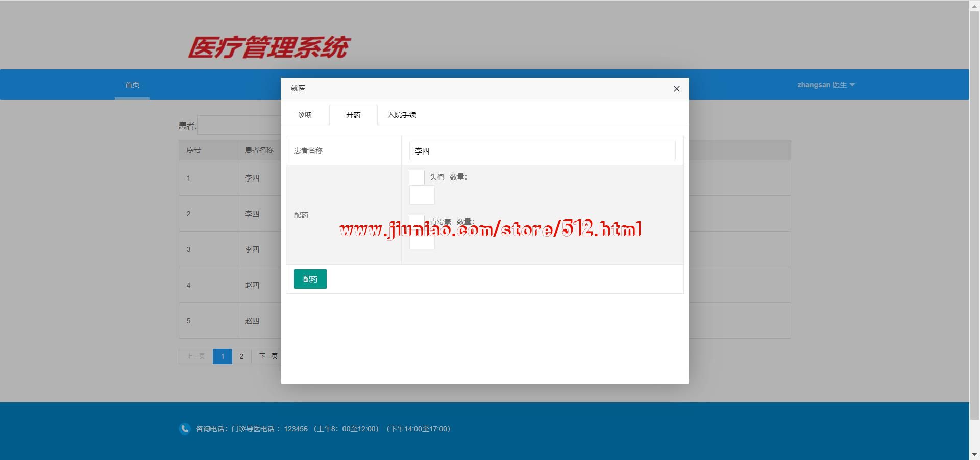Click the 医疗管理系统 logo

[x=269, y=47]
